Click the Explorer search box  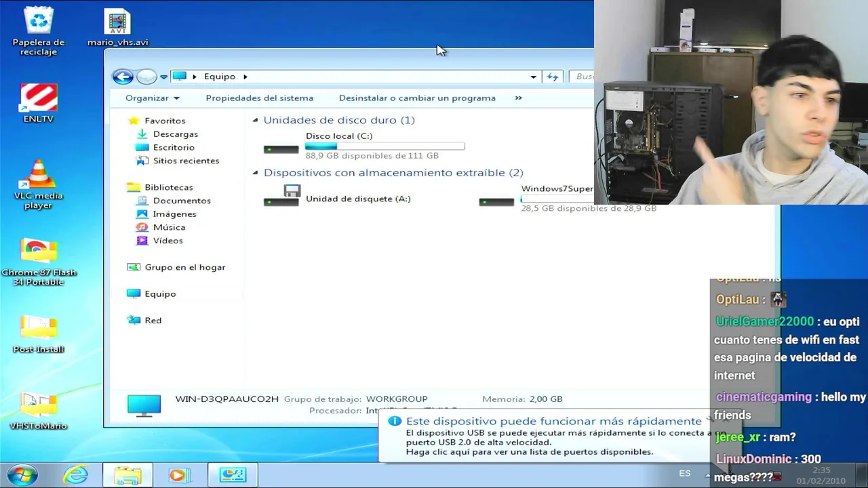click(581, 77)
